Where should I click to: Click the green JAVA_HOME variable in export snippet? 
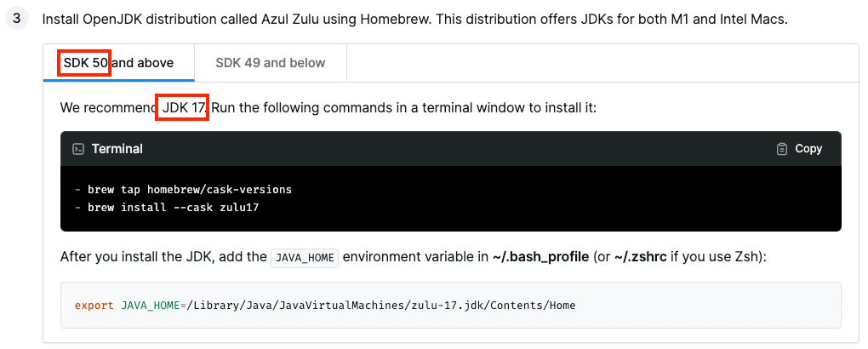pyautogui.click(x=151, y=306)
